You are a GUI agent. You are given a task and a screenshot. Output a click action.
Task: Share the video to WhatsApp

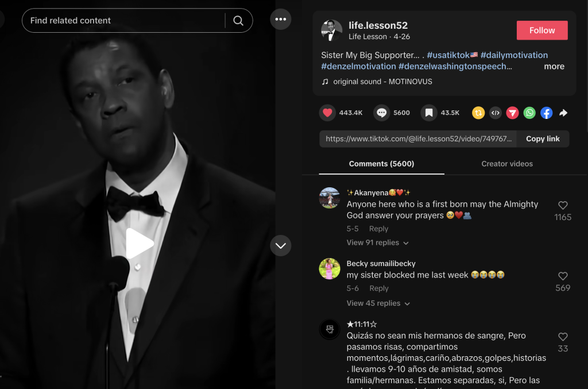(529, 113)
